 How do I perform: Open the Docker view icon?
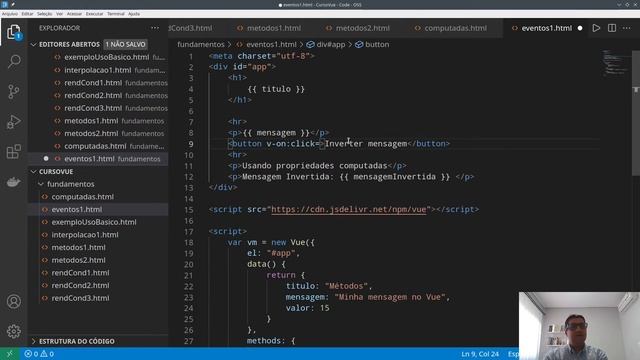(14, 182)
